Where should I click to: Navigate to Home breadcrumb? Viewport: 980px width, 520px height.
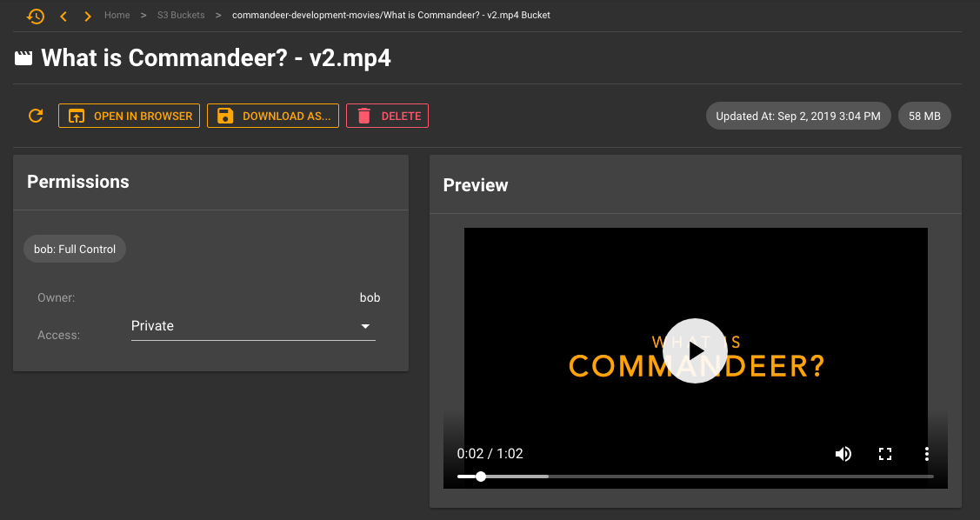[x=117, y=15]
